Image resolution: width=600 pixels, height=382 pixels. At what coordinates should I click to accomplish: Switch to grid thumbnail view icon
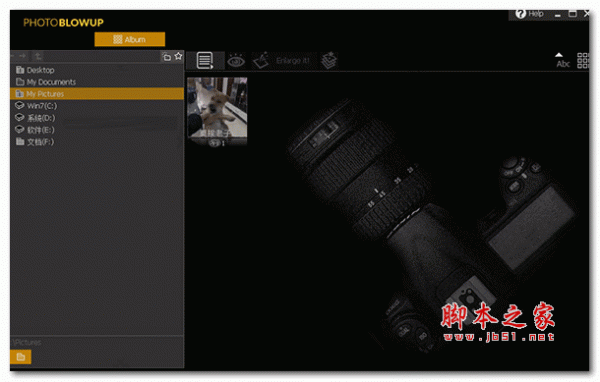pos(583,60)
